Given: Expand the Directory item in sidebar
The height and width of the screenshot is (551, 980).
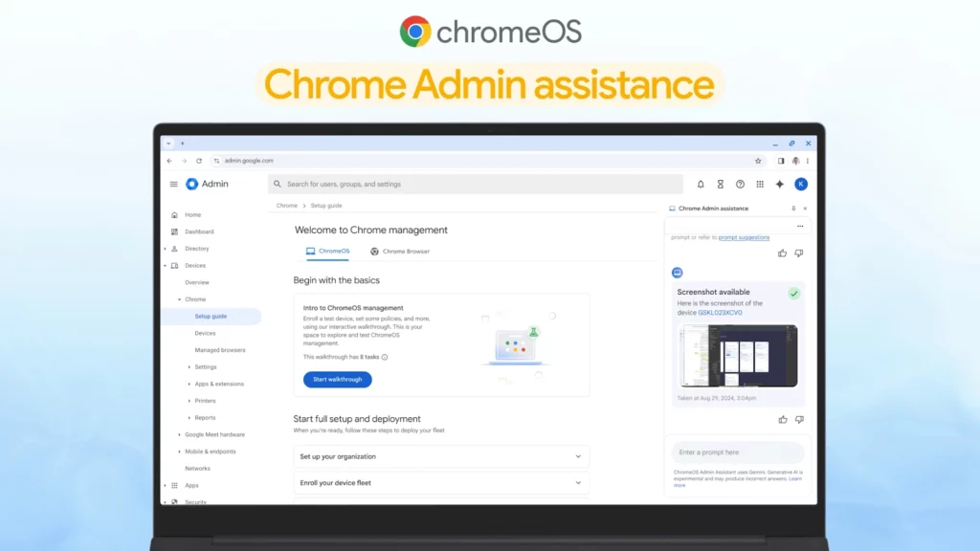Looking at the screenshot, I should click(165, 249).
